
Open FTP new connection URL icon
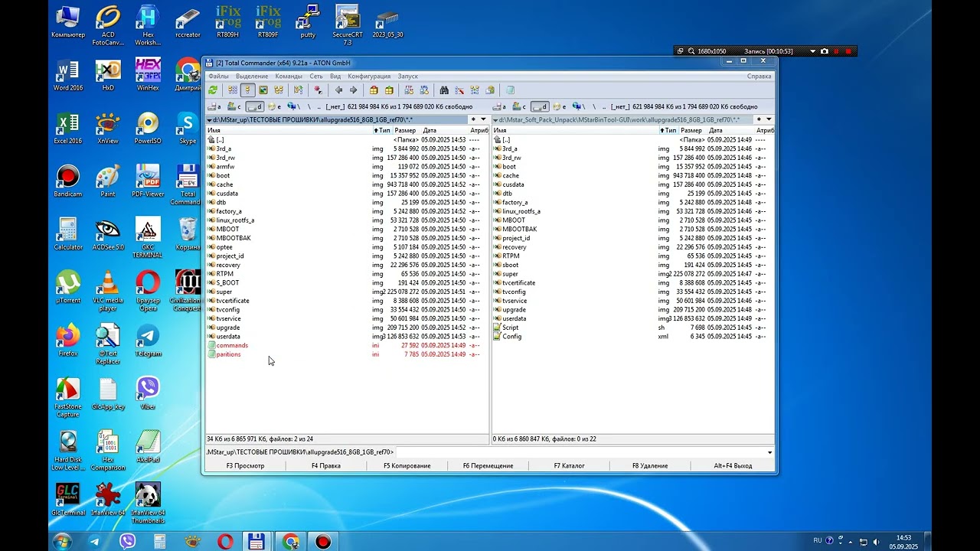424,90
